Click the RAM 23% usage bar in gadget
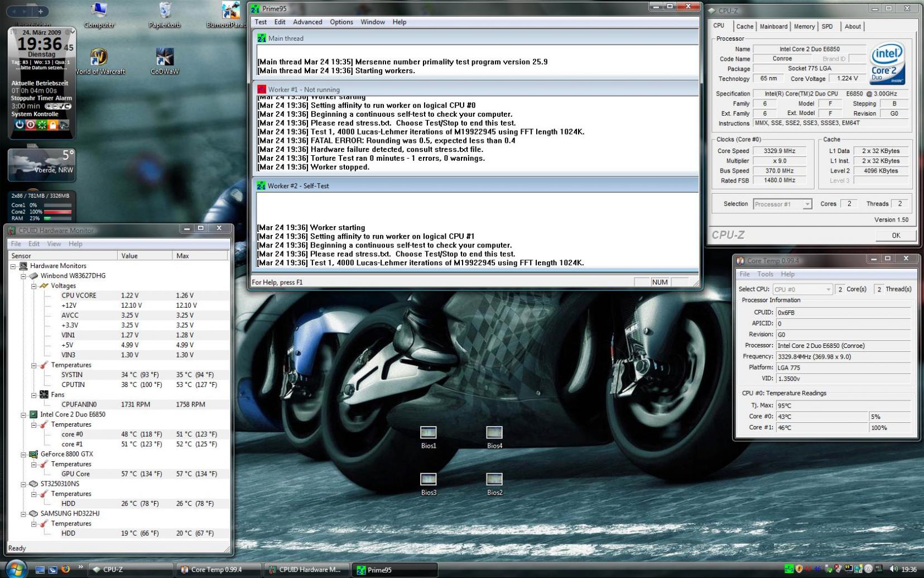924x578 pixels. pos(58,218)
